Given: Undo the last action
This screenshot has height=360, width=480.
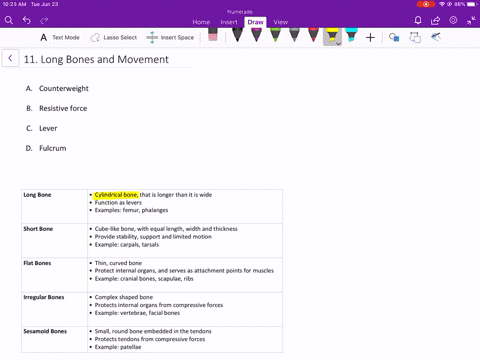Looking at the screenshot, I should pos(27,21).
